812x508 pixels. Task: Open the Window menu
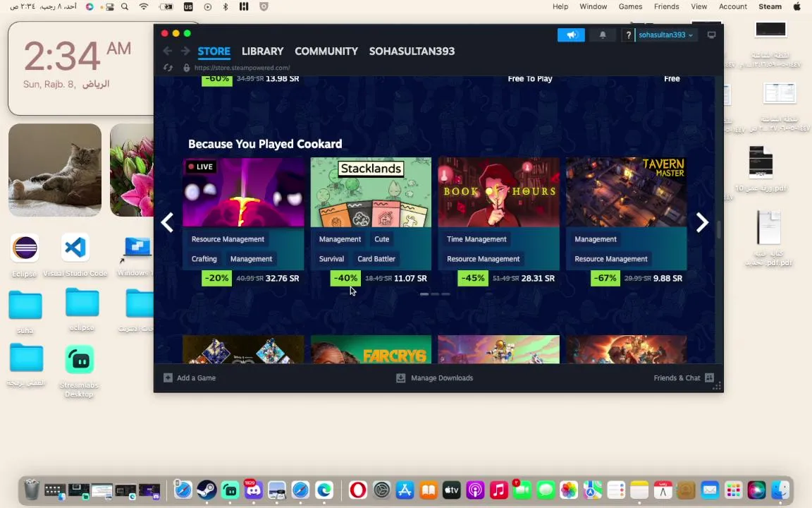point(593,7)
